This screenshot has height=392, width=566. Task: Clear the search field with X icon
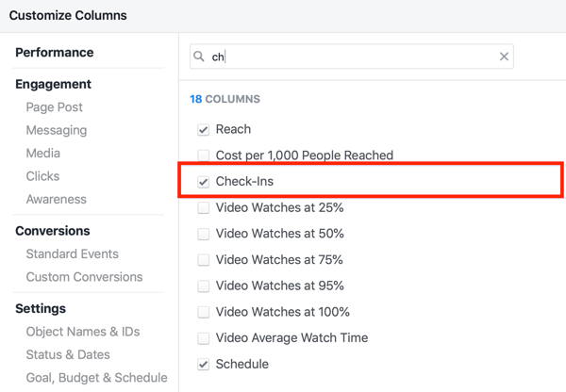(x=504, y=57)
